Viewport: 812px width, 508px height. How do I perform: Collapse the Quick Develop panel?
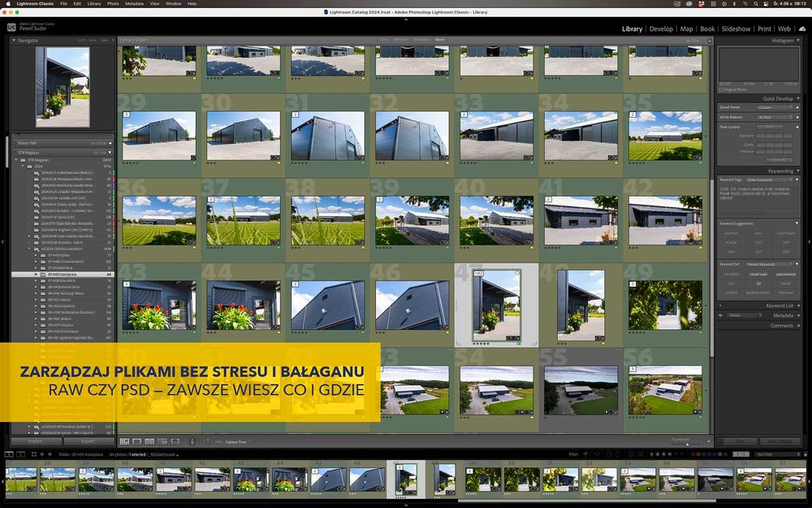tap(798, 98)
